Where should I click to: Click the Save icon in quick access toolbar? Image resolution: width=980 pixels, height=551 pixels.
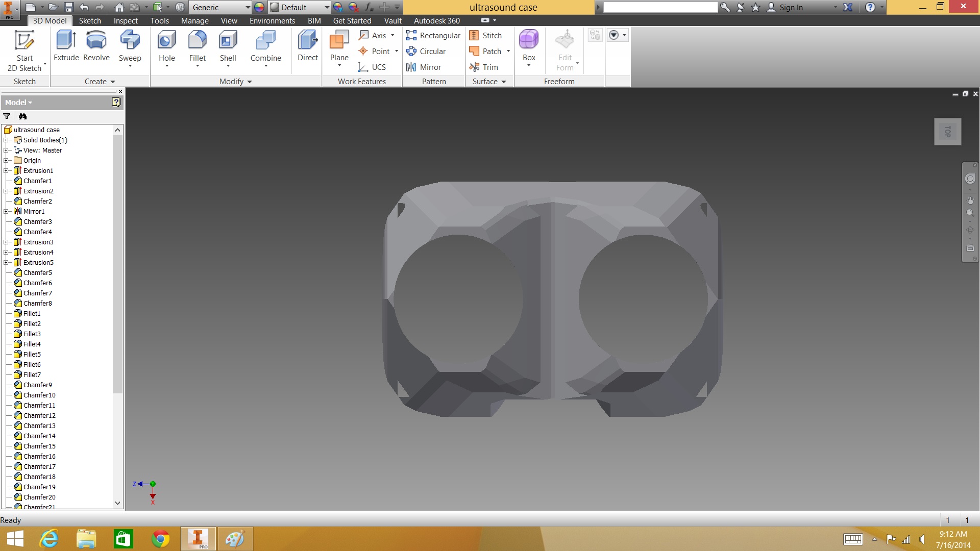click(68, 7)
